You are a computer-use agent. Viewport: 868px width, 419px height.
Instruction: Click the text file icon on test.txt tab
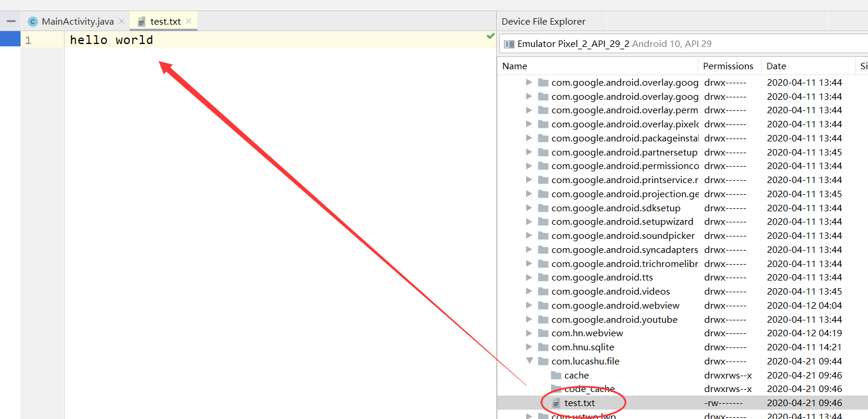click(x=141, y=22)
